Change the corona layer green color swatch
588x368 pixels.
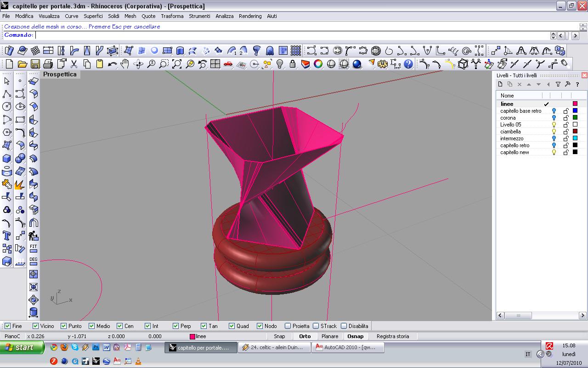575,118
